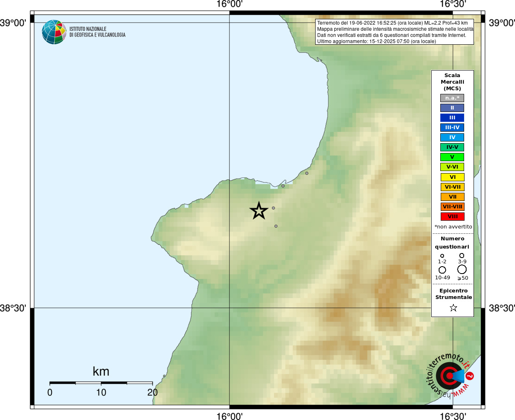Image resolution: width=515 pixels, height=420 pixels.
Task: Click the star icon under Epicentro Strumentale
Action: point(453,308)
